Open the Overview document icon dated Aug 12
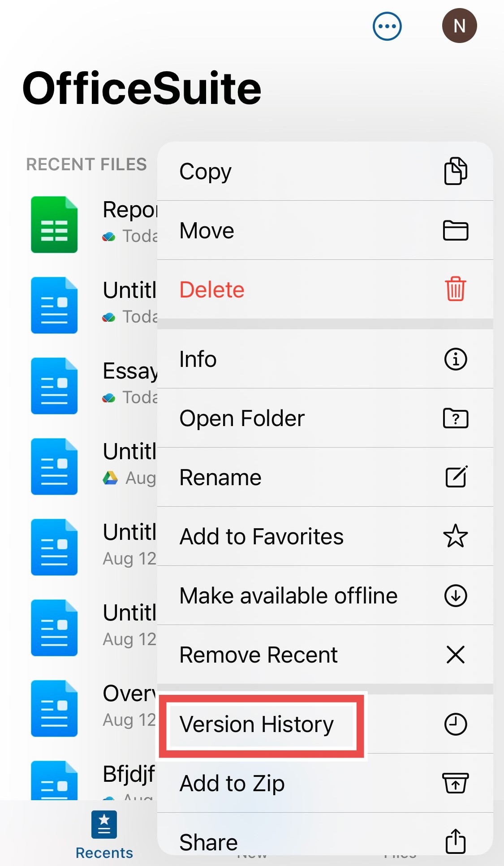 click(x=54, y=708)
